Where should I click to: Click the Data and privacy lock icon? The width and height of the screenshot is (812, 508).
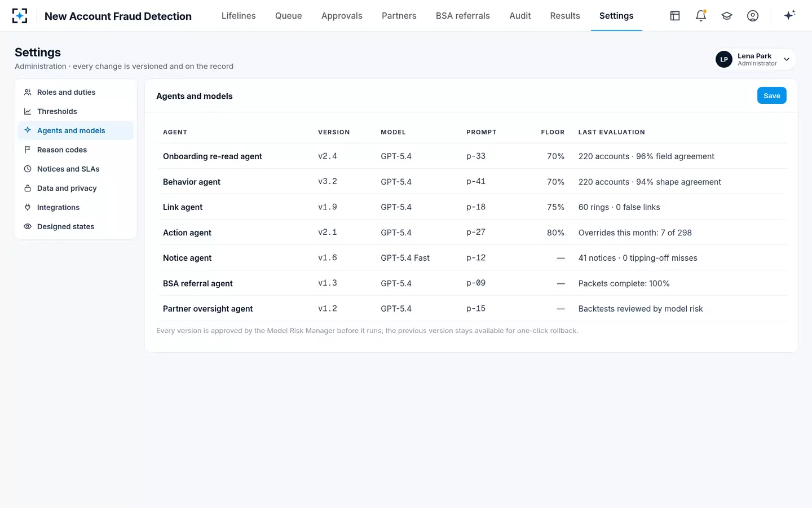(28, 188)
